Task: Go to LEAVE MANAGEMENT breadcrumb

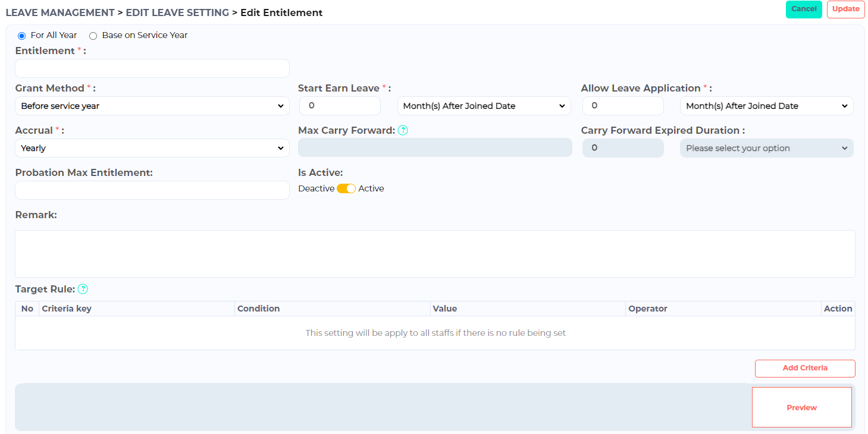Action: (60, 12)
